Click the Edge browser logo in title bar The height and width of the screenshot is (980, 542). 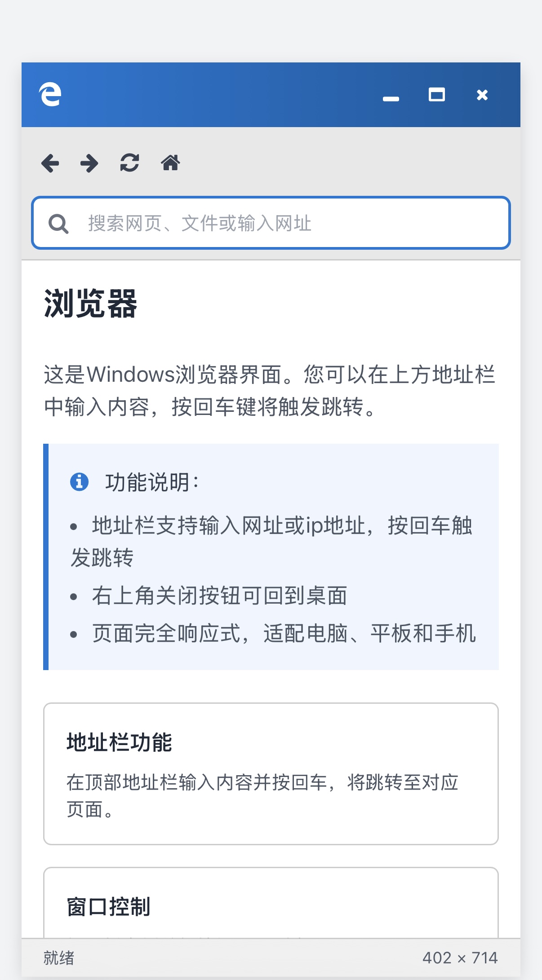(x=50, y=95)
